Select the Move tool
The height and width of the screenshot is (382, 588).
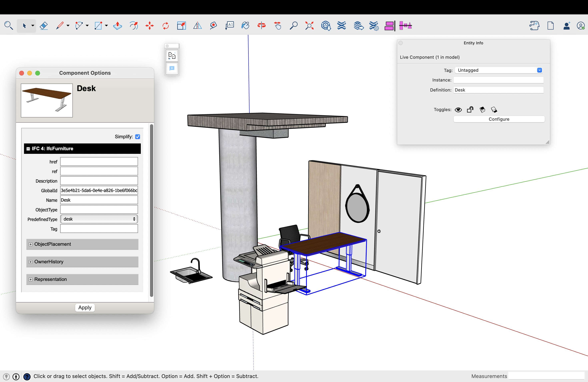149,25
